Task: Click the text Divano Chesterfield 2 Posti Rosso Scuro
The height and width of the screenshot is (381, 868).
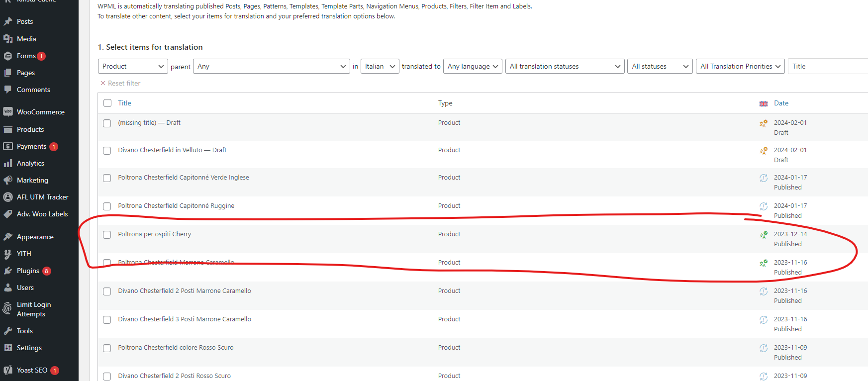Action: click(174, 376)
